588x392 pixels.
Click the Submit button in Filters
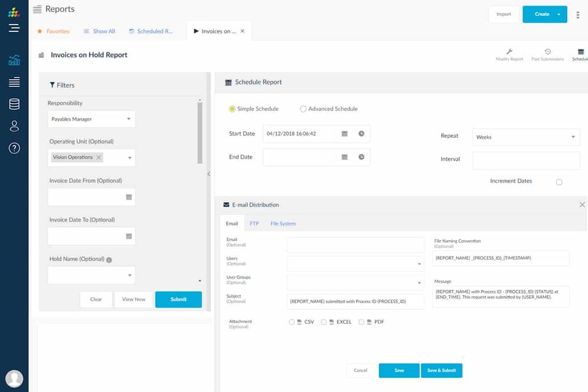(178, 300)
